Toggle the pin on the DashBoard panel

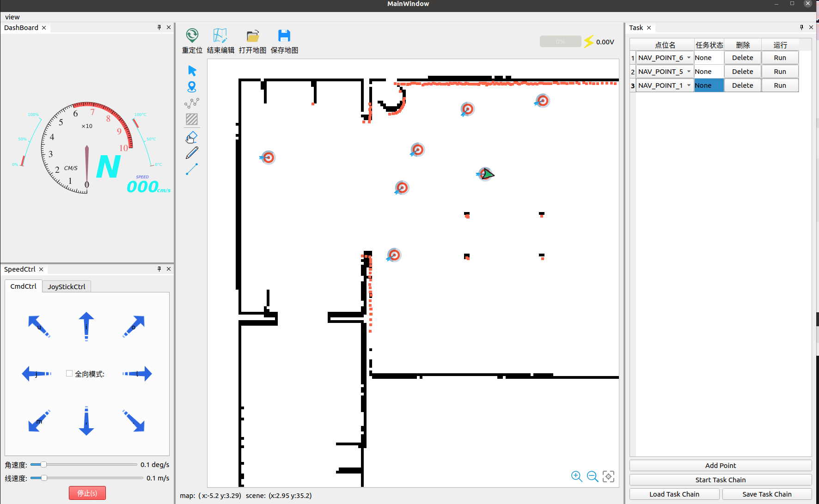point(159,27)
